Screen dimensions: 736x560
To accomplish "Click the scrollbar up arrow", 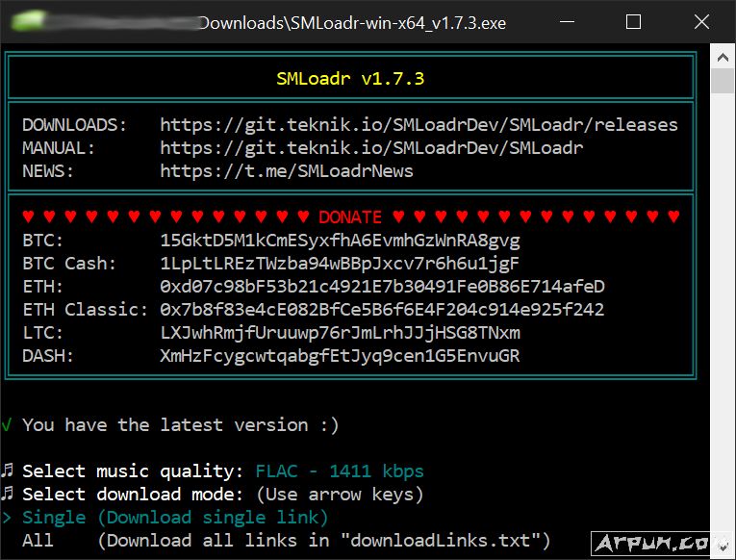I will [x=723, y=55].
